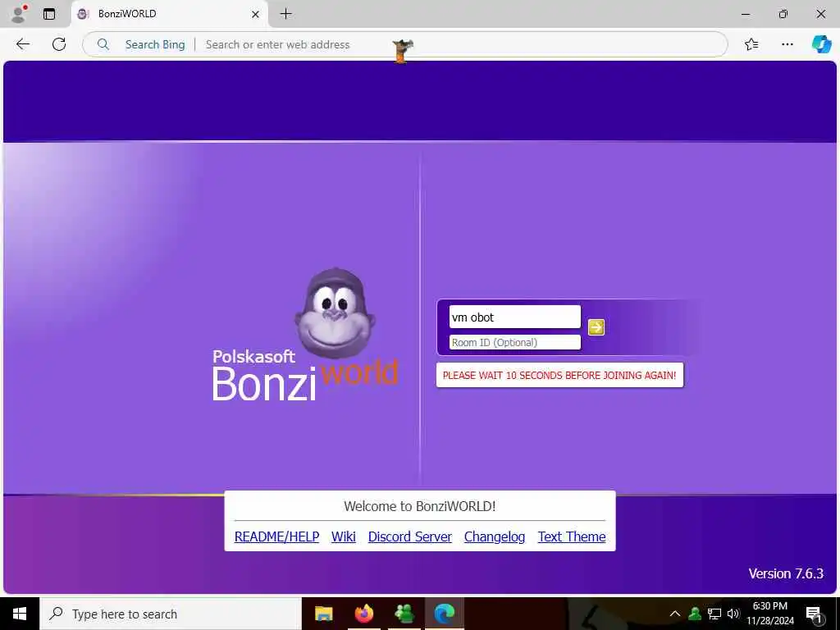Close the Edge browser window

coord(820,14)
